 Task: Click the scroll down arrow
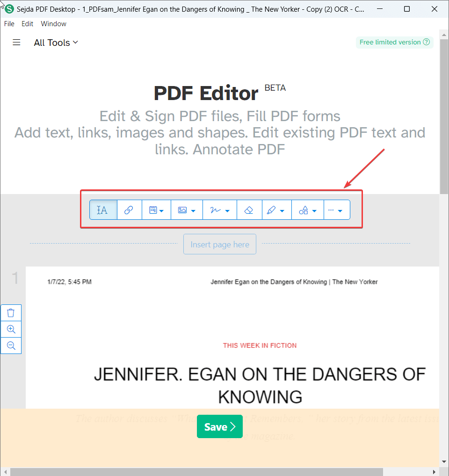click(x=444, y=462)
